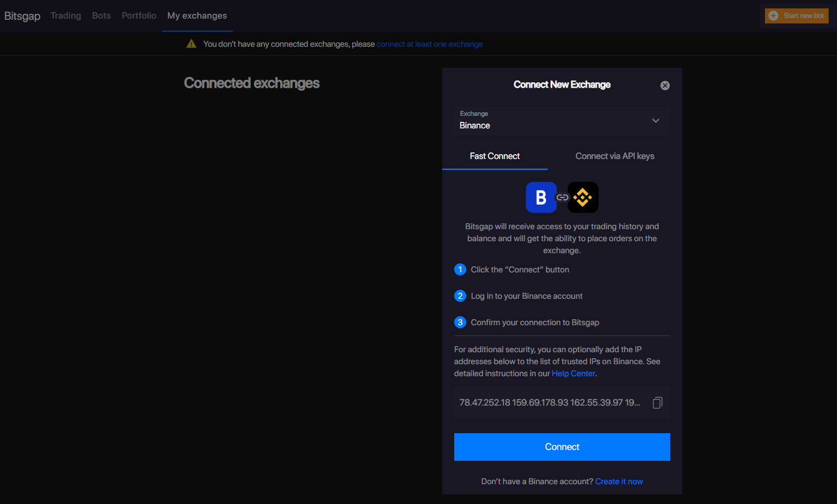837x504 pixels.
Task: Click 'Log in to your Binance account' step
Action: point(527,296)
